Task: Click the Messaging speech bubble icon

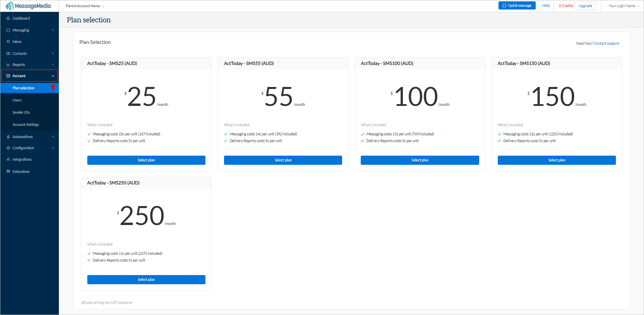Action: click(x=8, y=30)
